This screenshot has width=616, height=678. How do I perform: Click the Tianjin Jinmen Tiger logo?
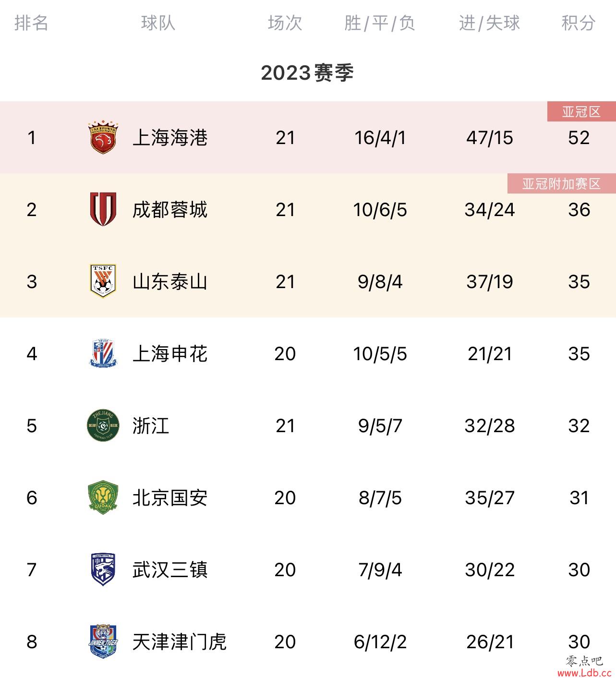103,642
